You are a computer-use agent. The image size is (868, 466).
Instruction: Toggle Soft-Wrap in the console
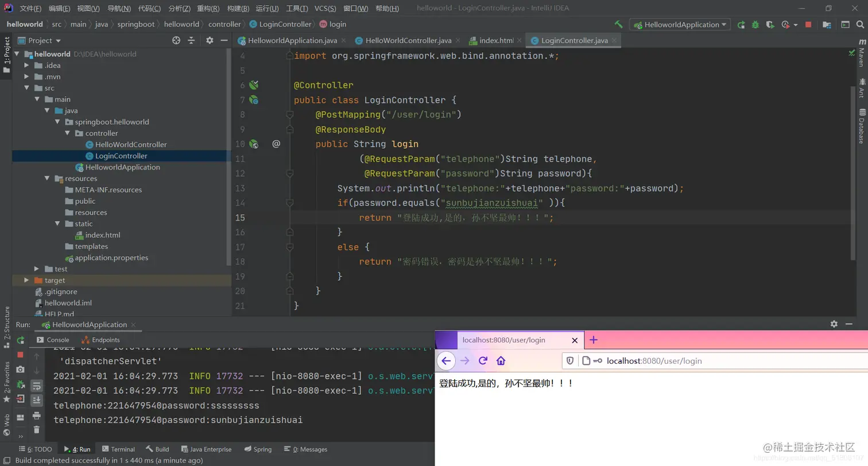[x=36, y=385]
